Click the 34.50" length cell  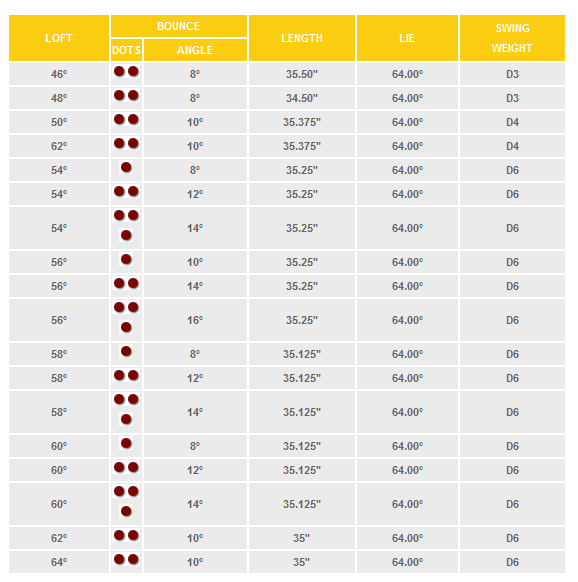point(302,98)
